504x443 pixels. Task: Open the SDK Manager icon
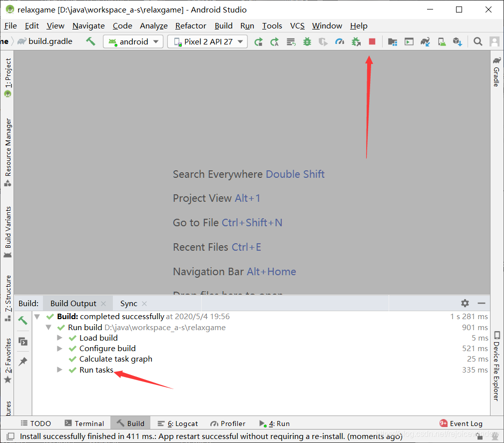[x=458, y=42]
